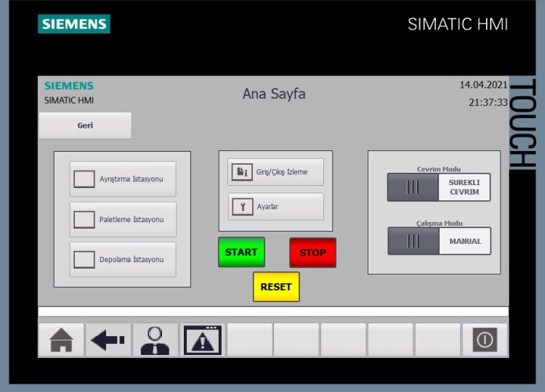
Task: Click the Geri back button
Action: point(85,126)
